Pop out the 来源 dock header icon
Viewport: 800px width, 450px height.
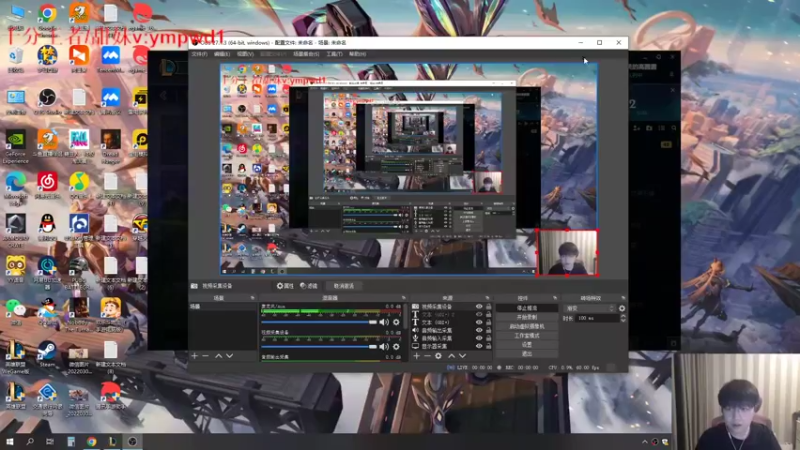click(x=488, y=298)
